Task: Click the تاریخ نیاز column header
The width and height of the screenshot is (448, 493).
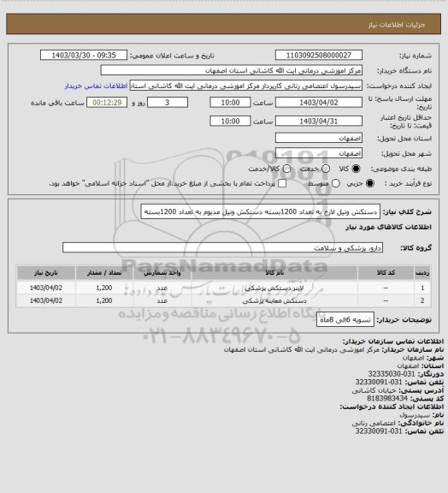Action: pyautogui.click(x=46, y=272)
